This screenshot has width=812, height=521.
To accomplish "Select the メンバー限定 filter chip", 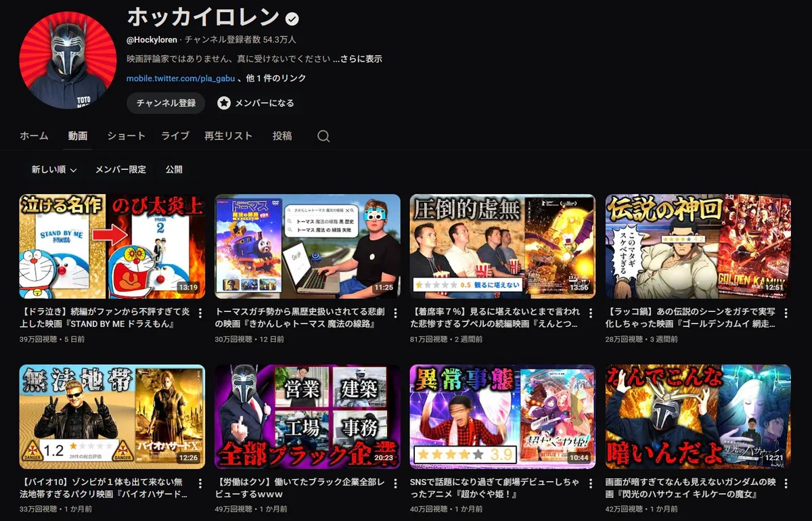I will [x=120, y=169].
